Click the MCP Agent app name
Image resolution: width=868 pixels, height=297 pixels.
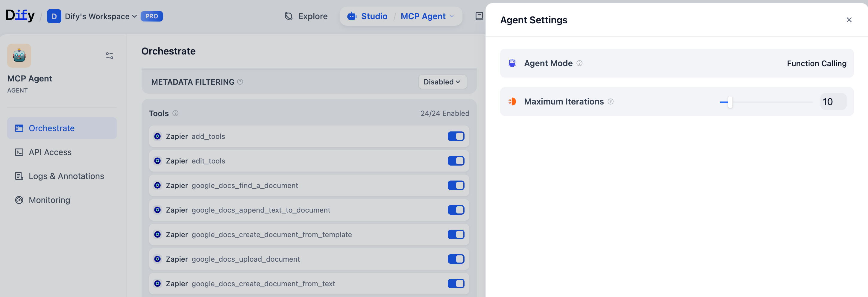(30, 78)
